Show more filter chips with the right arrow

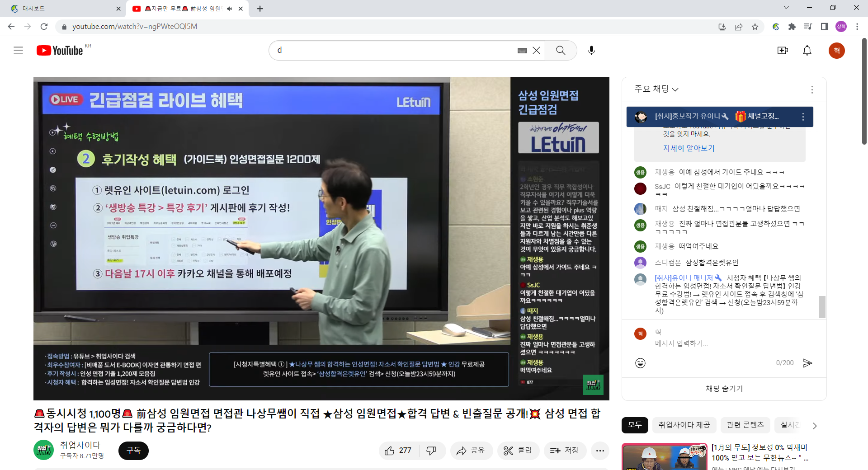click(815, 426)
